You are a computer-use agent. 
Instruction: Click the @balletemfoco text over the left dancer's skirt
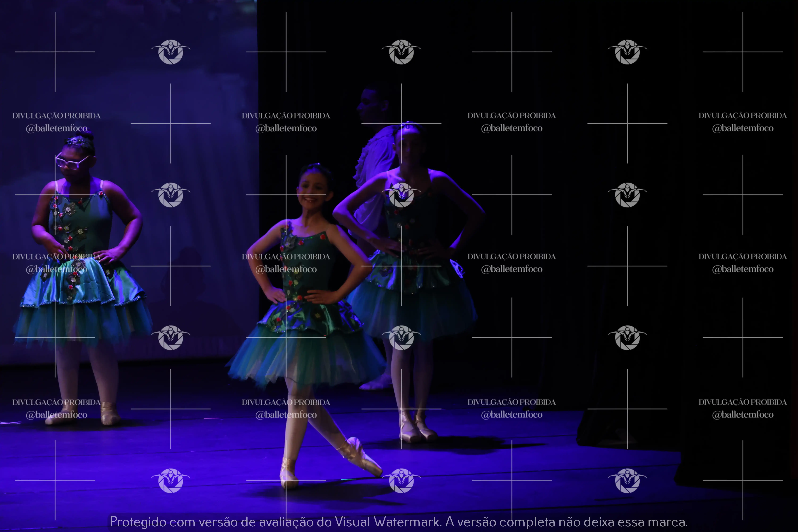tap(57, 269)
